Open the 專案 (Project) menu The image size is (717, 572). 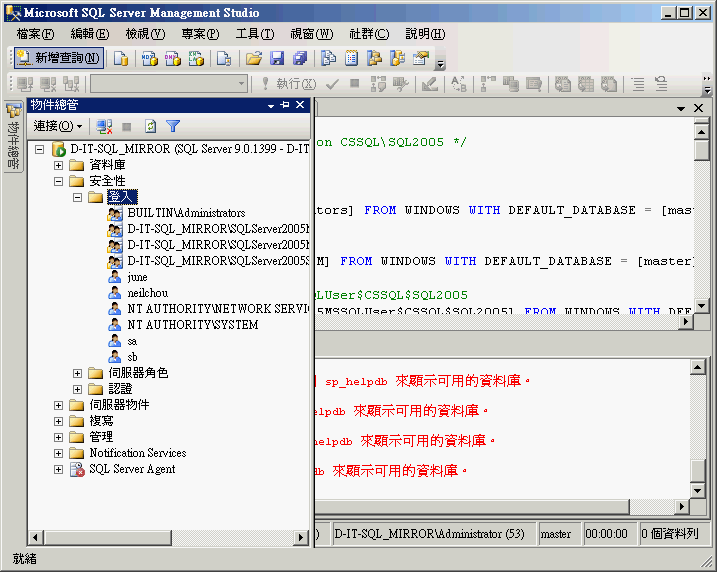pyautogui.click(x=200, y=34)
